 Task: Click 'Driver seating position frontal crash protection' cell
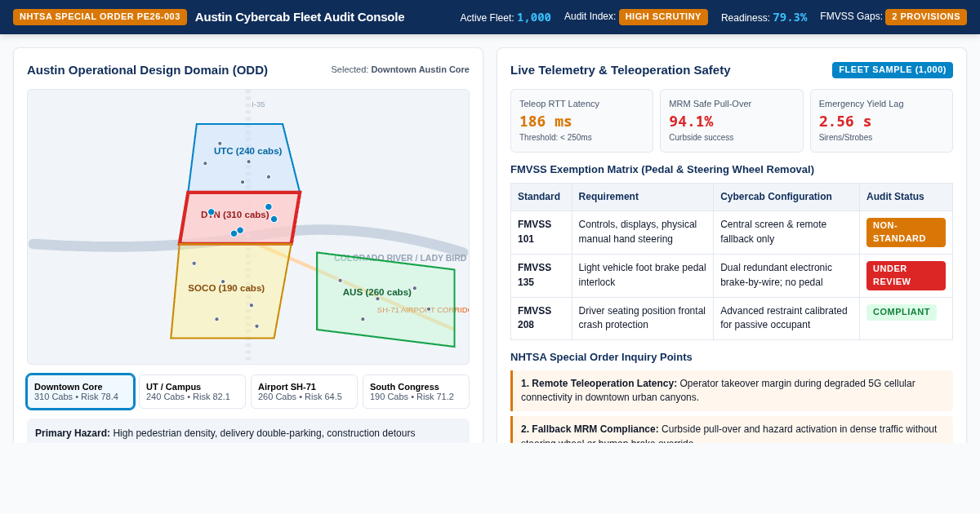point(643,318)
